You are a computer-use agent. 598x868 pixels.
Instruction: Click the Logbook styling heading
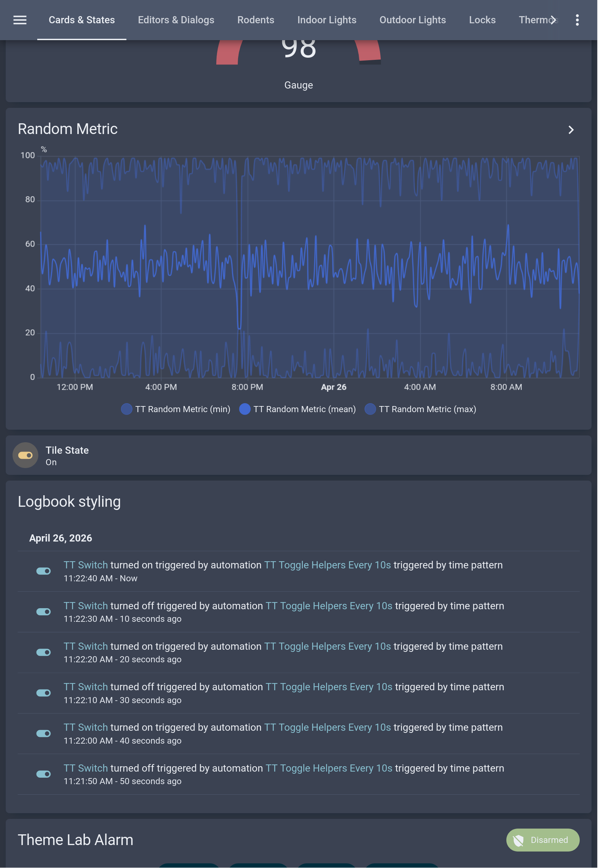69,502
